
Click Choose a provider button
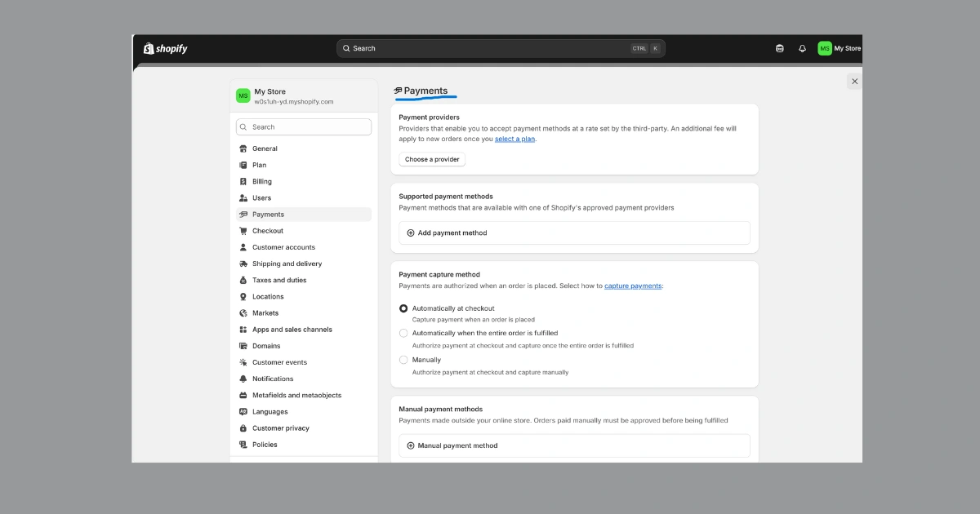click(x=432, y=159)
